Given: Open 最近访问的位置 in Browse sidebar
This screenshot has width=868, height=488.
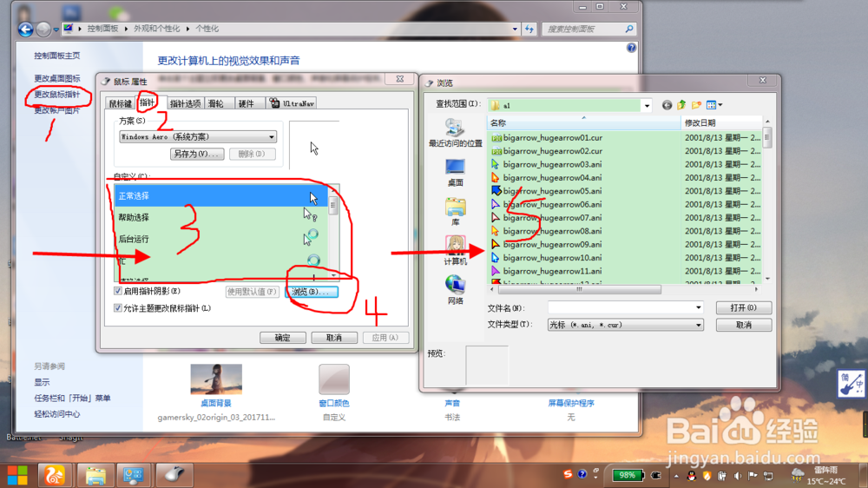Looking at the screenshot, I should pos(455,132).
